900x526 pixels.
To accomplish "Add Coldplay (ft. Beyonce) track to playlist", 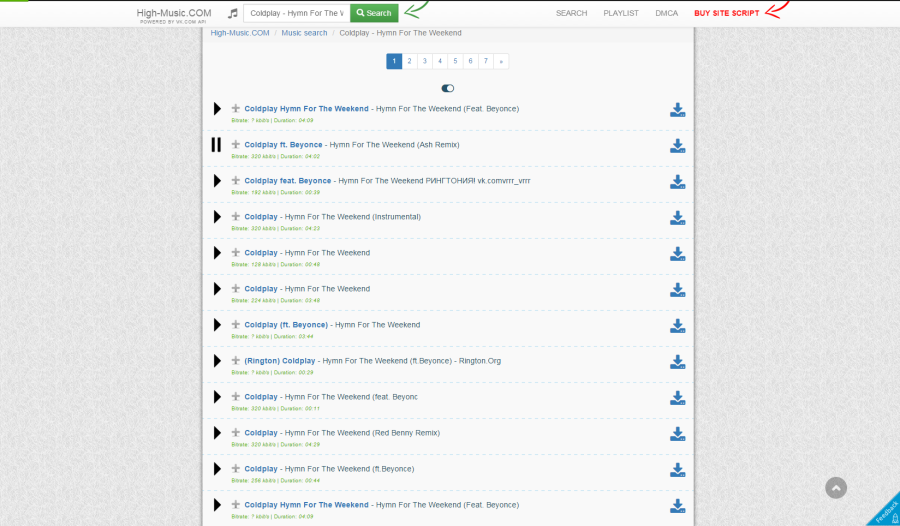I will [x=235, y=324].
